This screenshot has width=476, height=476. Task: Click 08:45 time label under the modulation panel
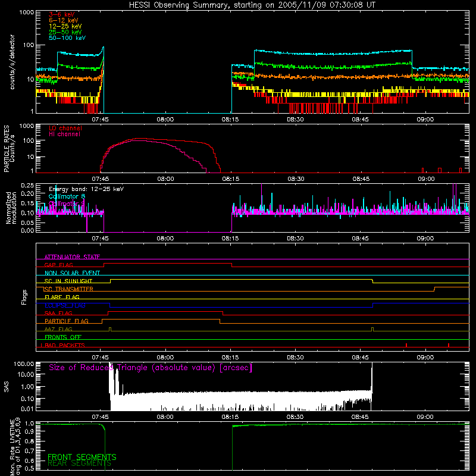(x=360, y=239)
